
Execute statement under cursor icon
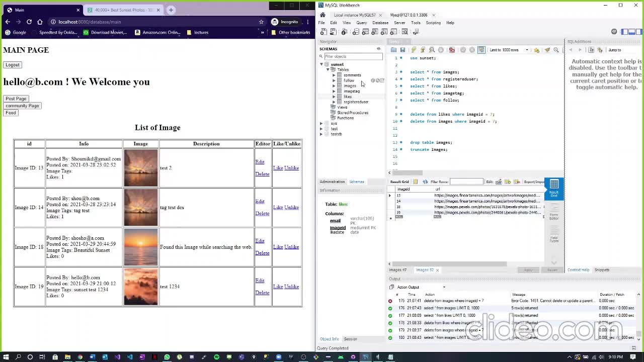[423, 50]
